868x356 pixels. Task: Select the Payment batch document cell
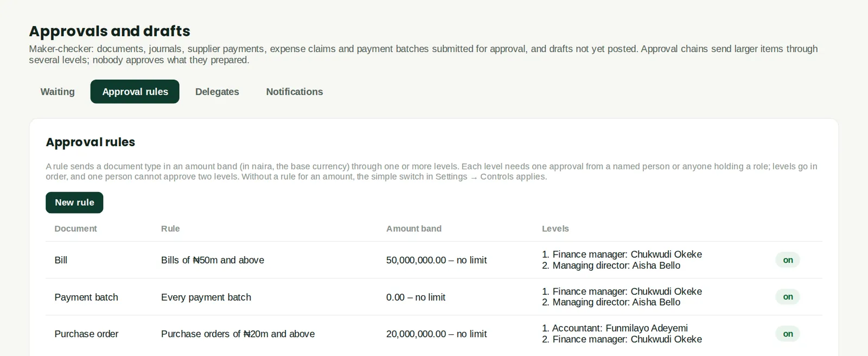click(x=86, y=297)
